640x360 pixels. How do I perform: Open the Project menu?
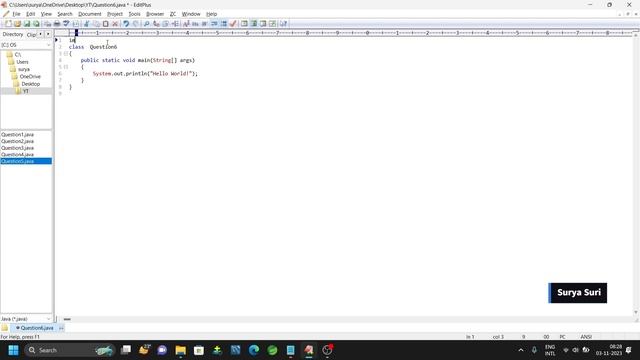pos(115,14)
